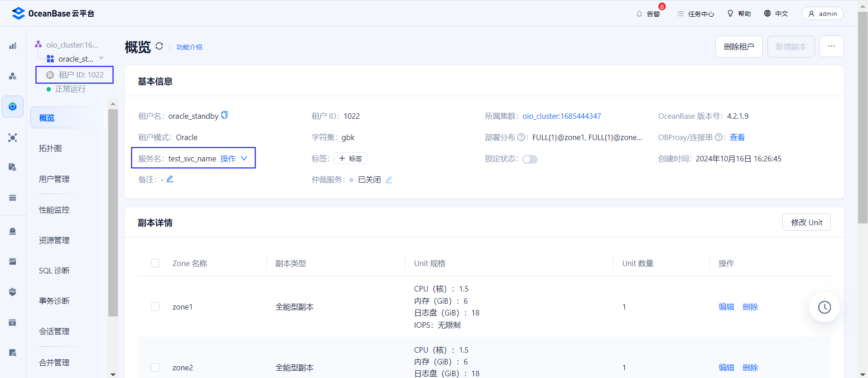Open 合并管理 menu item
The image size is (868, 378).
tap(54, 363)
